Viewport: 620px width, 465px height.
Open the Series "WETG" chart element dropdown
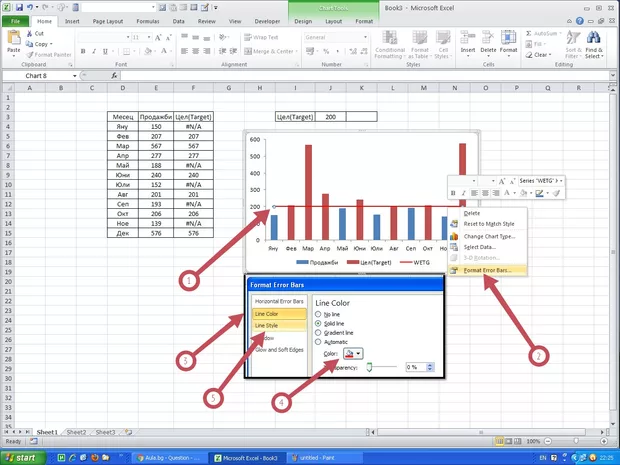pos(561,181)
